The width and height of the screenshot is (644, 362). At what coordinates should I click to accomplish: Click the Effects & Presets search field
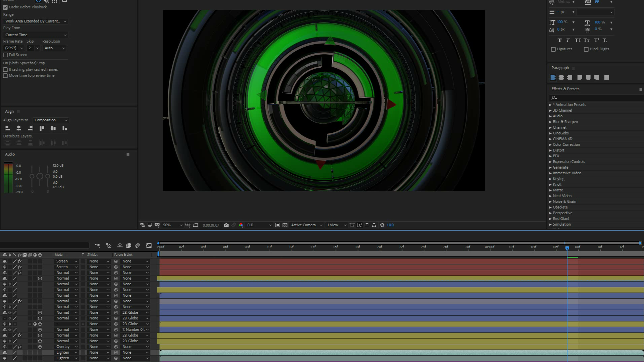(597, 98)
